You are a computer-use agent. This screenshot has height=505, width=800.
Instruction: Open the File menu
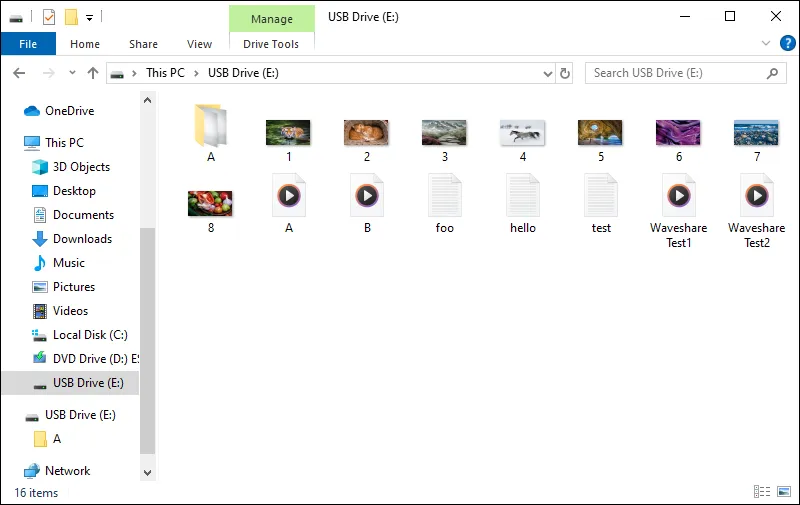pyautogui.click(x=28, y=44)
